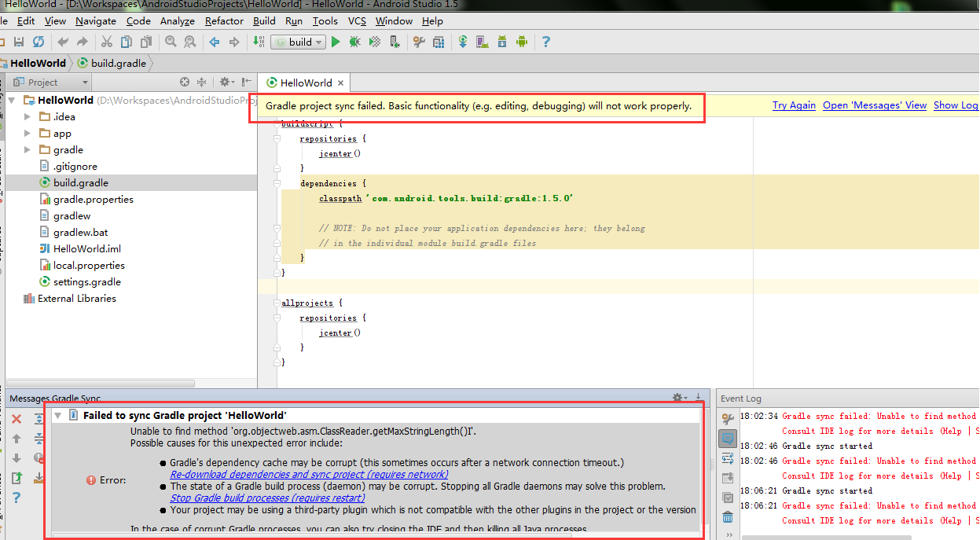Run the build with the green play icon

click(x=336, y=42)
